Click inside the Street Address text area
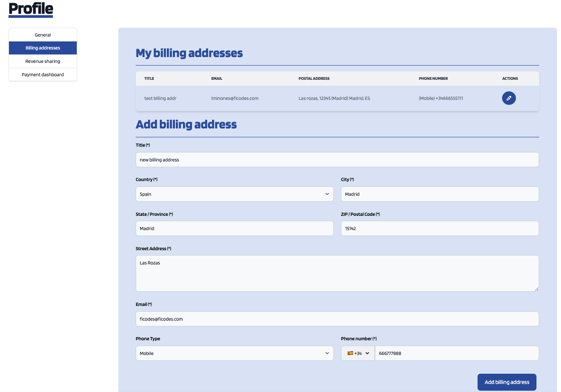Image resolution: width=561 pixels, height=392 pixels. click(337, 273)
